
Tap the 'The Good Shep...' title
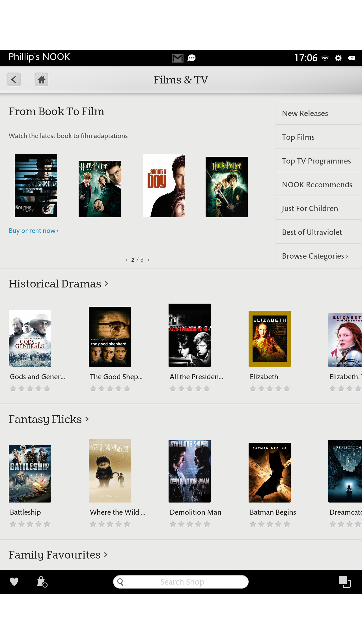(x=116, y=377)
